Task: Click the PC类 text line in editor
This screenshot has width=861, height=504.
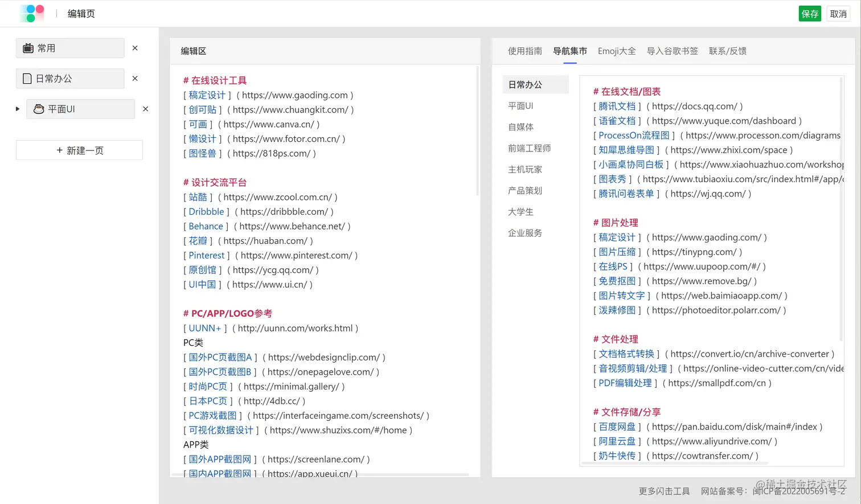Action: [x=193, y=343]
